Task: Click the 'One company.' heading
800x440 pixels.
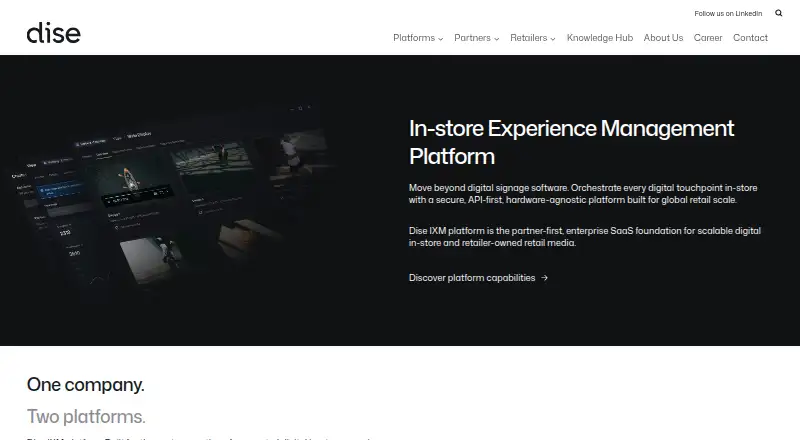Action: click(86, 385)
